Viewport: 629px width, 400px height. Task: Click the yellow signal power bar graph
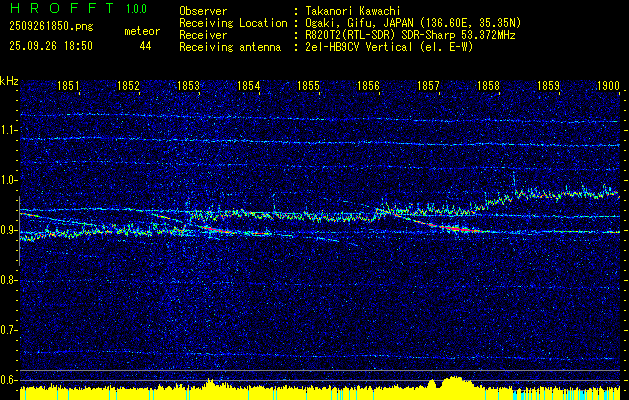314,391
